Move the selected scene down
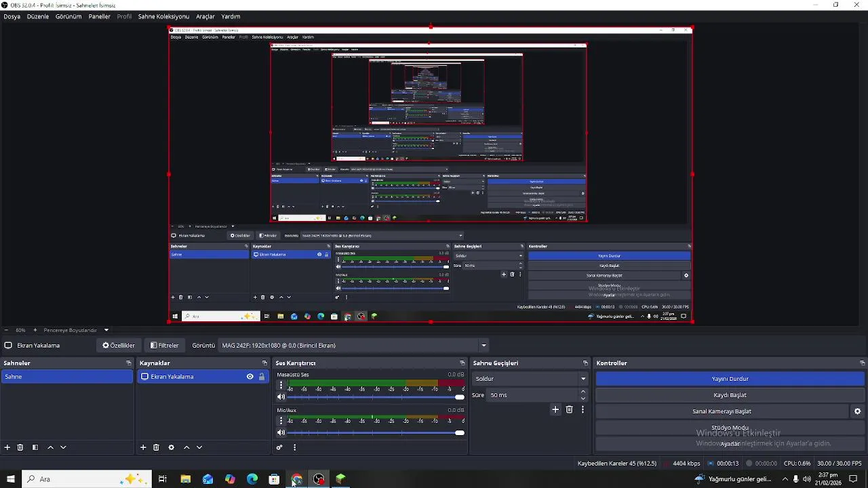Screen dimensions: 868x488 63,447
